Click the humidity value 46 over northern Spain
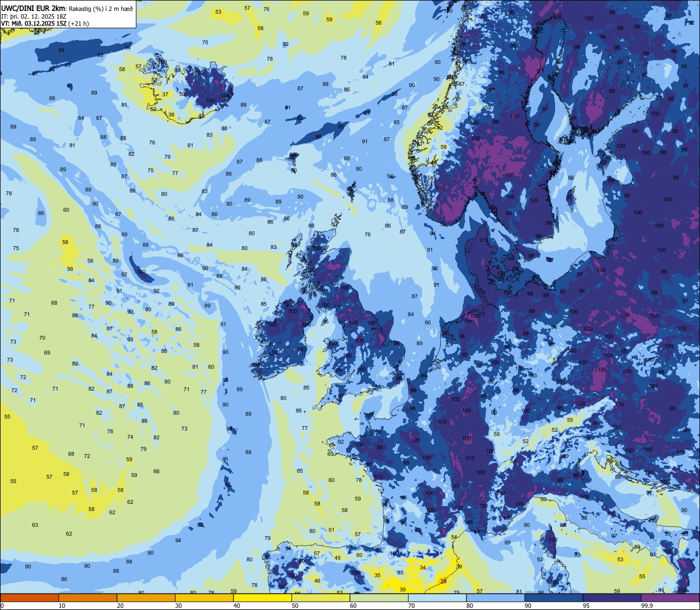Viewport: 700px width, 610px height. coord(317,580)
